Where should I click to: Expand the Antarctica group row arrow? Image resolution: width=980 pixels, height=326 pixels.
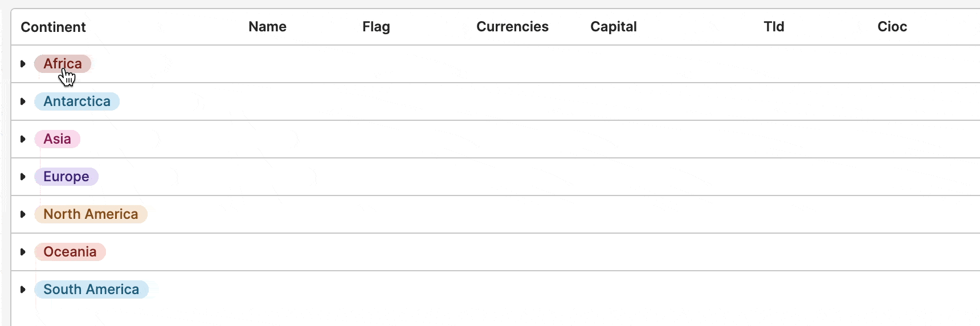(23, 101)
